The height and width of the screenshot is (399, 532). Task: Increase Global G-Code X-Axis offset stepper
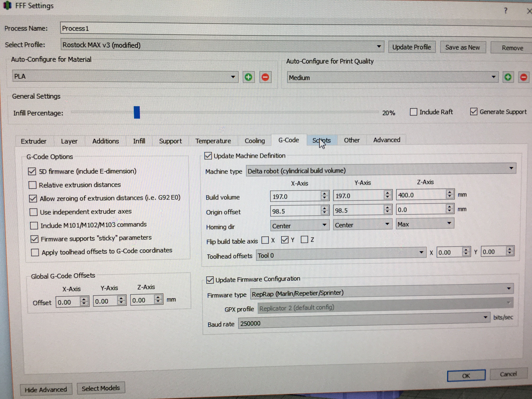tap(84, 299)
